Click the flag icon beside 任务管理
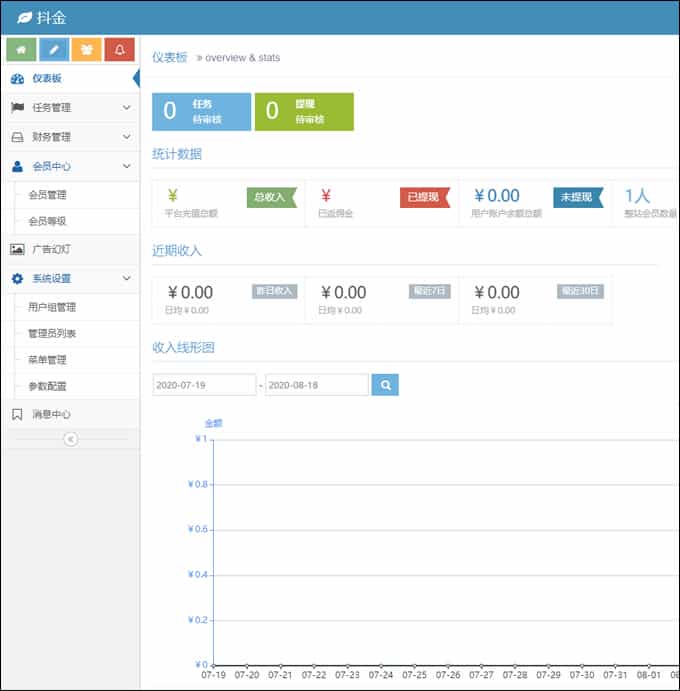Image resolution: width=680 pixels, height=691 pixels. point(17,108)
